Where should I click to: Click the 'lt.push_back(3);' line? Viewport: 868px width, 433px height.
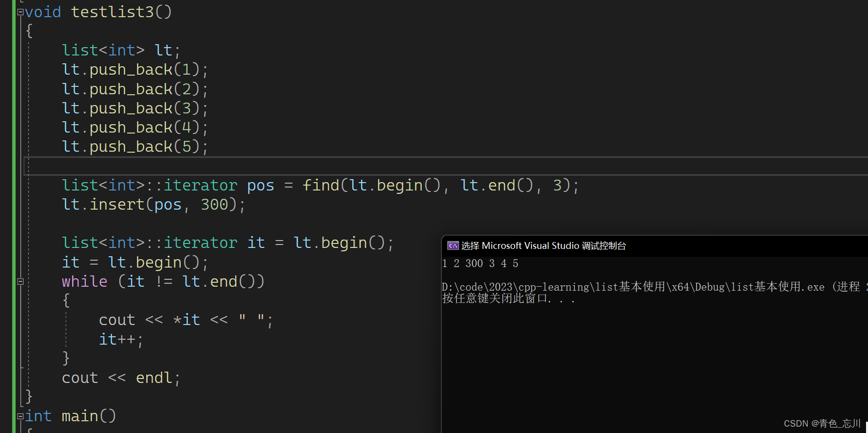coord(135,108)
